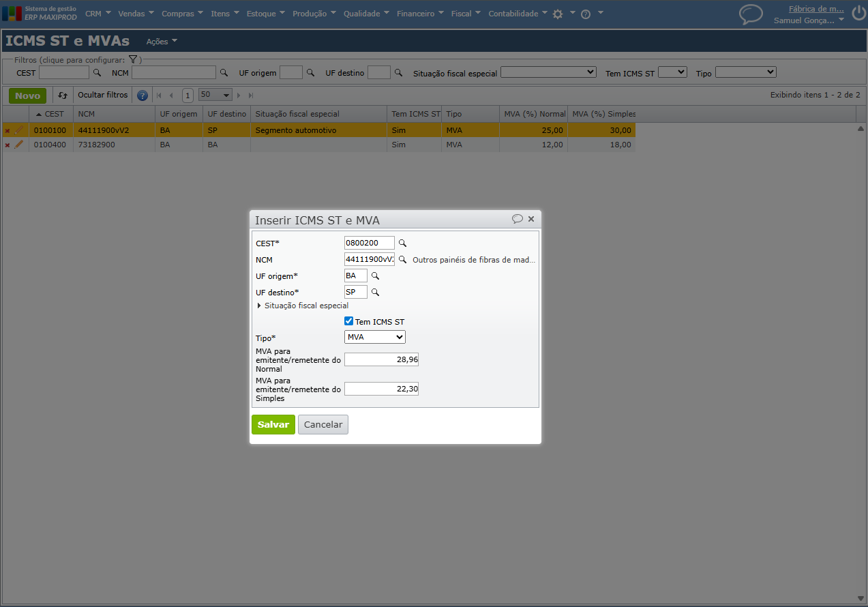Open the Financeiro menu

click(x=420, y=14)
